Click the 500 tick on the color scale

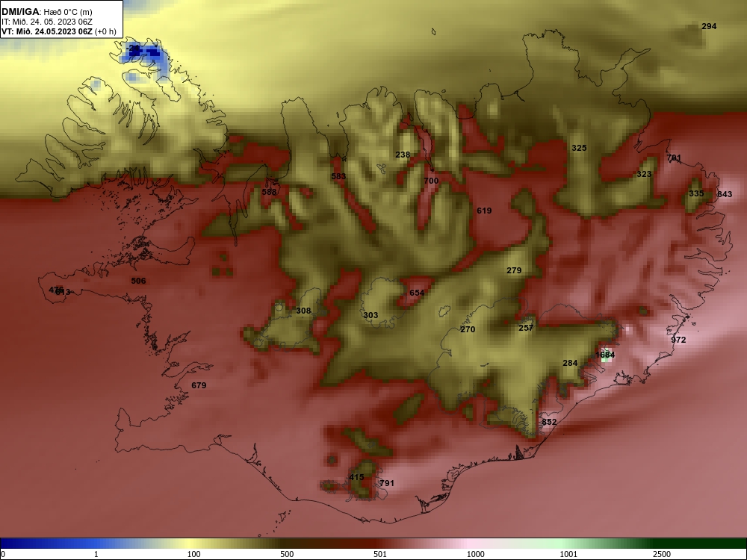coord(287,554)
